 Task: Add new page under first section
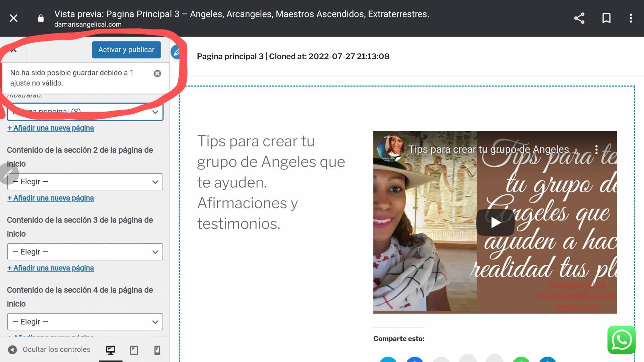pos(51,128)
